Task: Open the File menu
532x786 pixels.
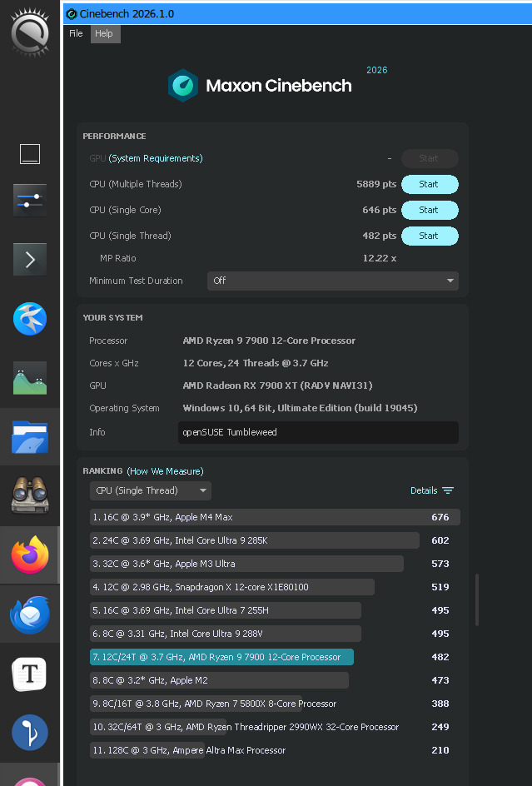Action: pyautogui.click(x=76, y=33)
